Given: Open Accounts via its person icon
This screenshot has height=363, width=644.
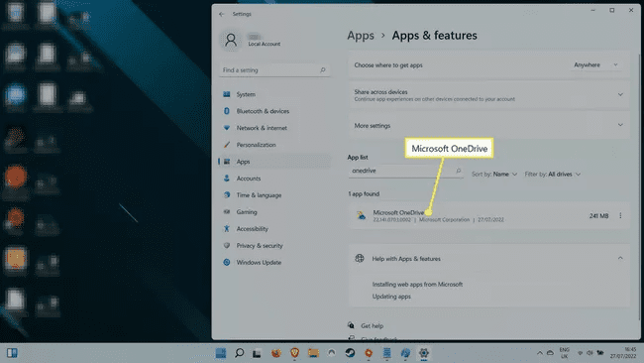Looking at the screenshot, I should point(226,179).
